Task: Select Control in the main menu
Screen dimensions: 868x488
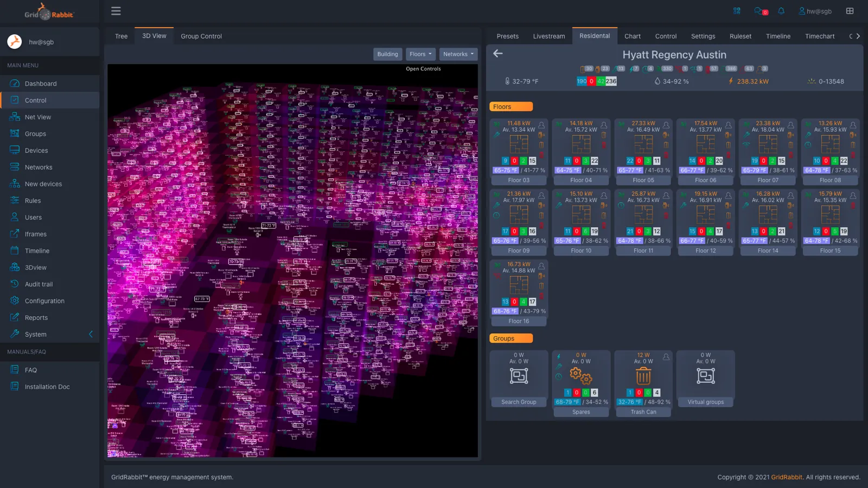Action: click(50, 100)
